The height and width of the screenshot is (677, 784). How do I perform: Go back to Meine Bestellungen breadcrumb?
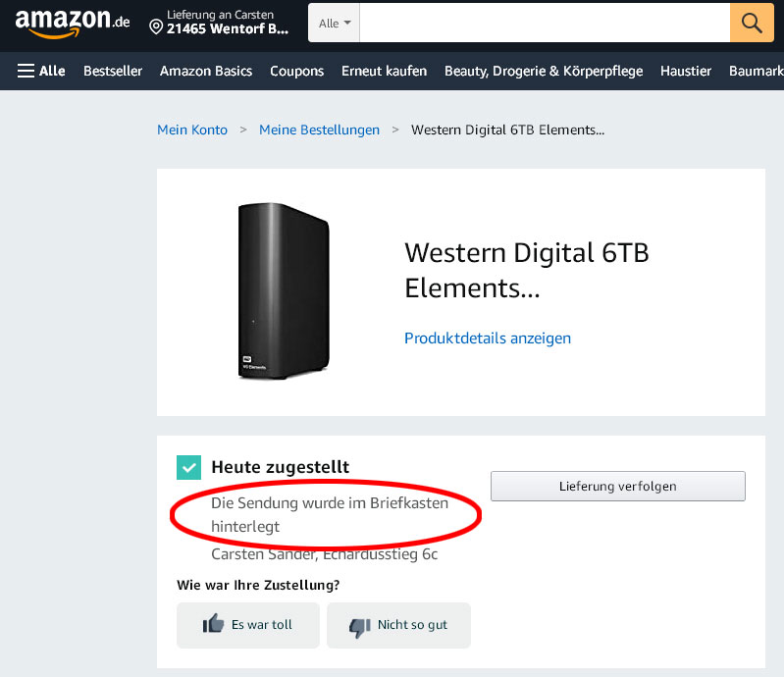point(319,130)
